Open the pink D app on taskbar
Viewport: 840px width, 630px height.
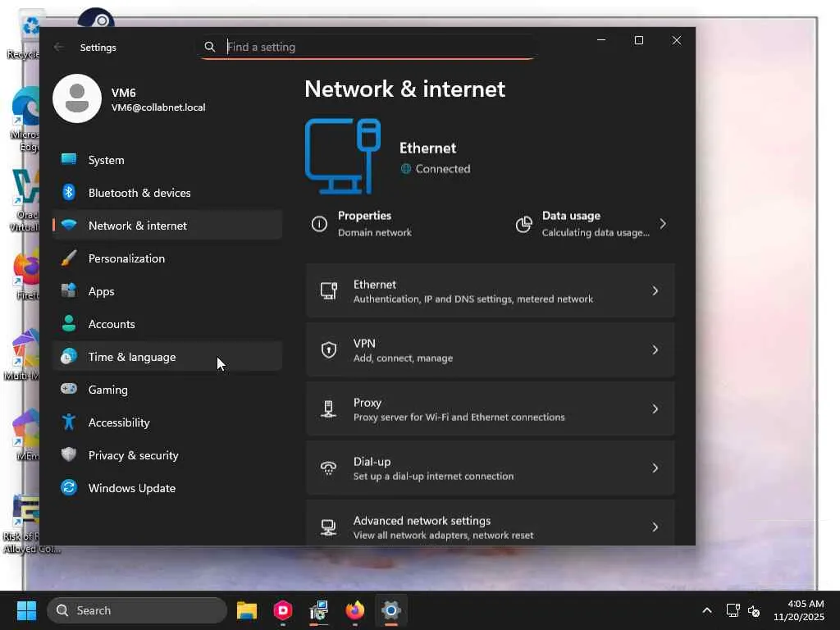pos(282,610)
